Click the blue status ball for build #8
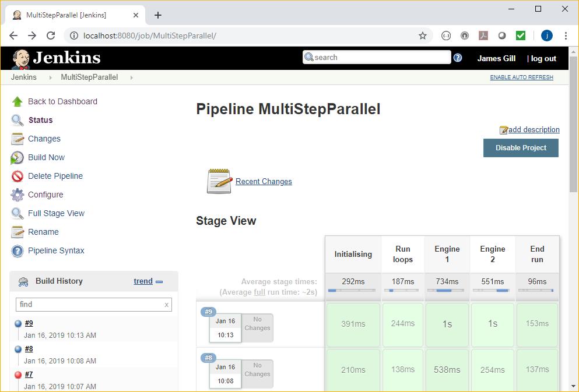The height and width of the screenshot is (392, 579). point(18,349)
